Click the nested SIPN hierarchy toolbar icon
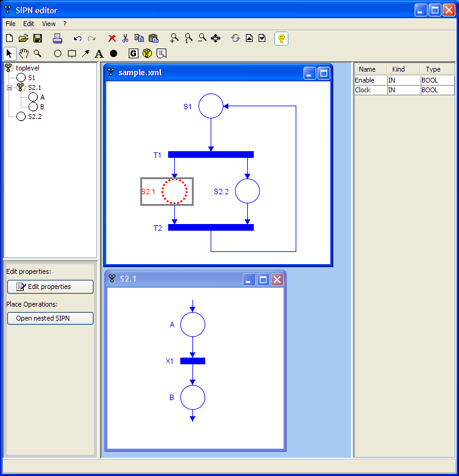The height and width of the screenshot is (476, 459). (146, 53)
